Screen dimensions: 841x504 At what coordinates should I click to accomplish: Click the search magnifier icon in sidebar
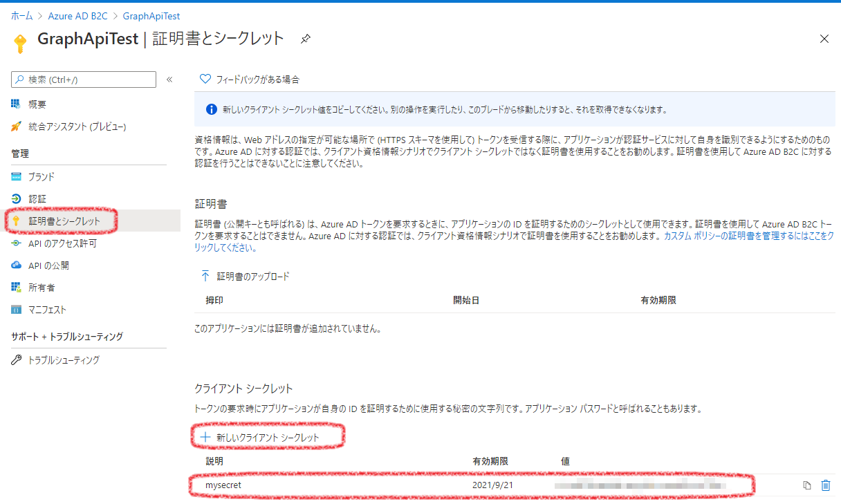[x=20, y=80]
